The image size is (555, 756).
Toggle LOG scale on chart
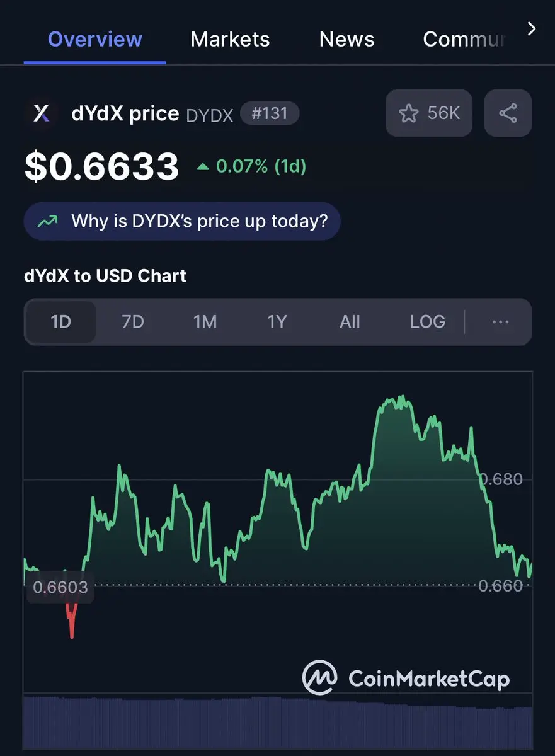coord(427,322)
